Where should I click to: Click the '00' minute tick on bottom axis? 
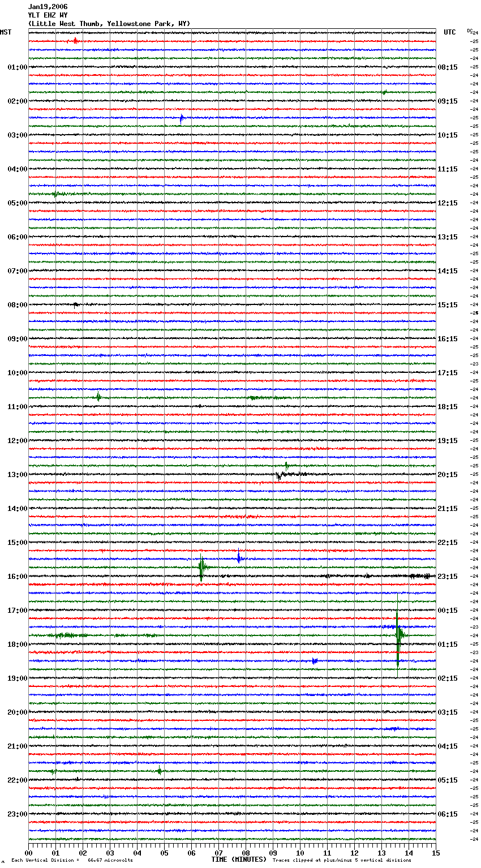(x=29, y=853)
